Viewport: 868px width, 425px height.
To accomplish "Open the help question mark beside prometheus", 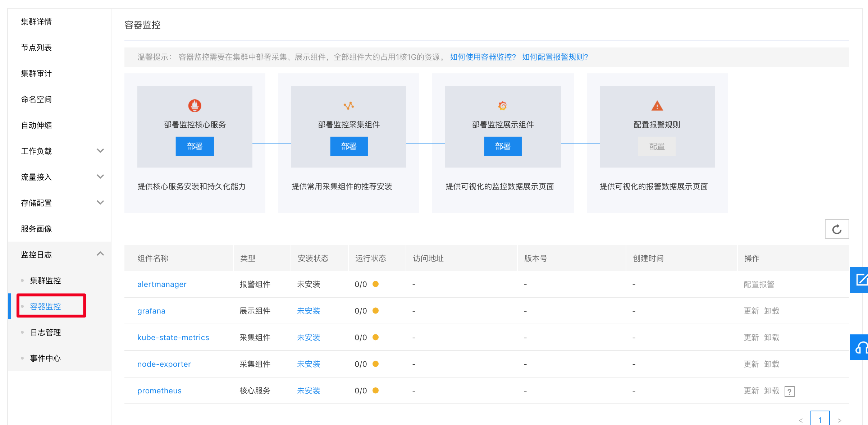I will pos(789,391).
